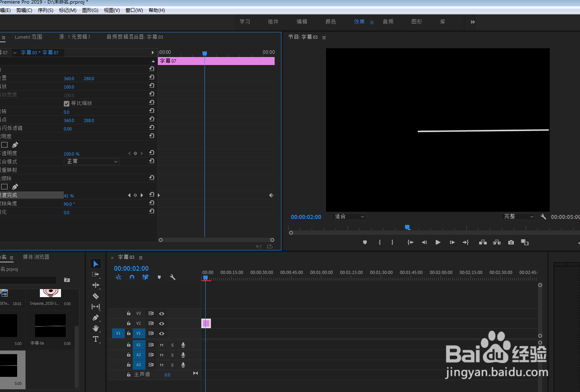580x392 pixels.
Task: Mute the A1 audio track
Action: (162, 345)
